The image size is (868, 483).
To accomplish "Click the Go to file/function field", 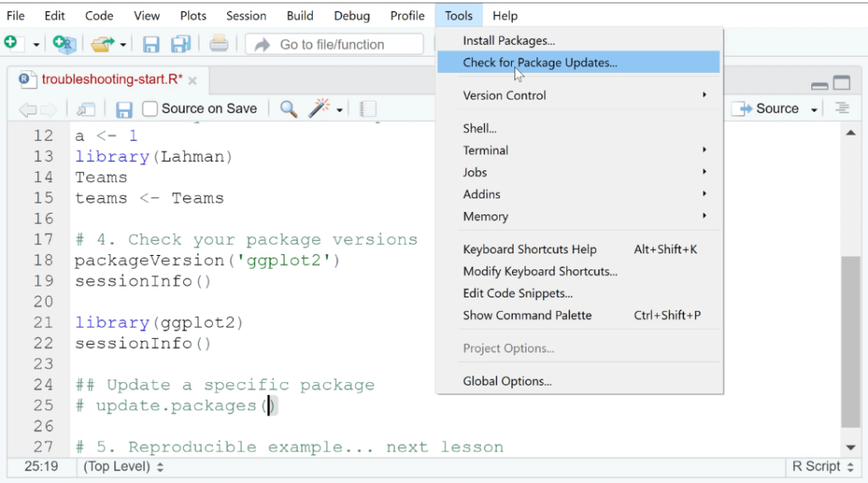I will [x=334, y=44].
